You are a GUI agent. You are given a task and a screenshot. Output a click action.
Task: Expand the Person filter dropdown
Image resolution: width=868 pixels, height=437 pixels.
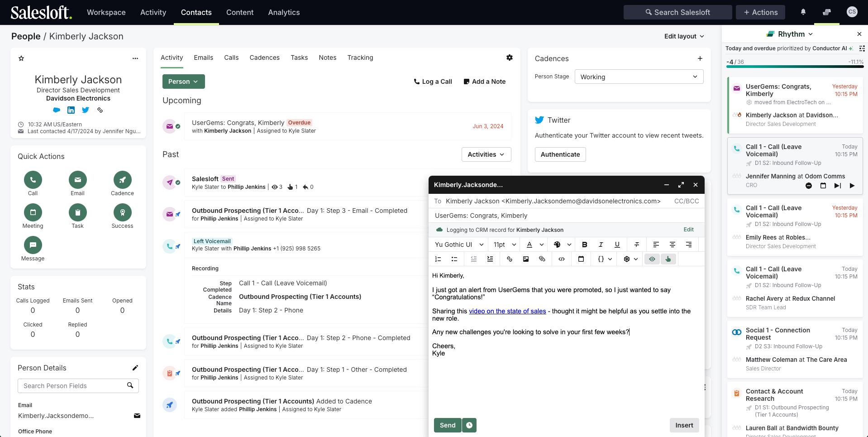[183, 82]
